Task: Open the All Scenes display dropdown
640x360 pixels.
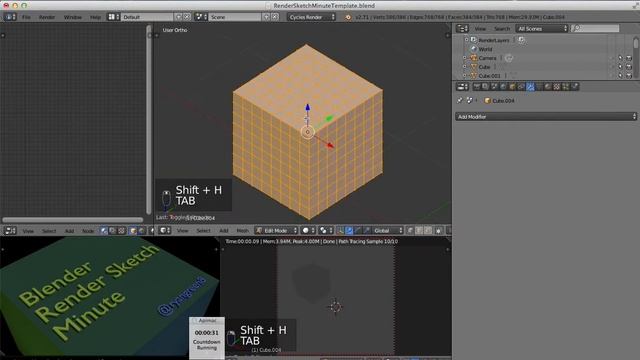Action: [542, 29]
